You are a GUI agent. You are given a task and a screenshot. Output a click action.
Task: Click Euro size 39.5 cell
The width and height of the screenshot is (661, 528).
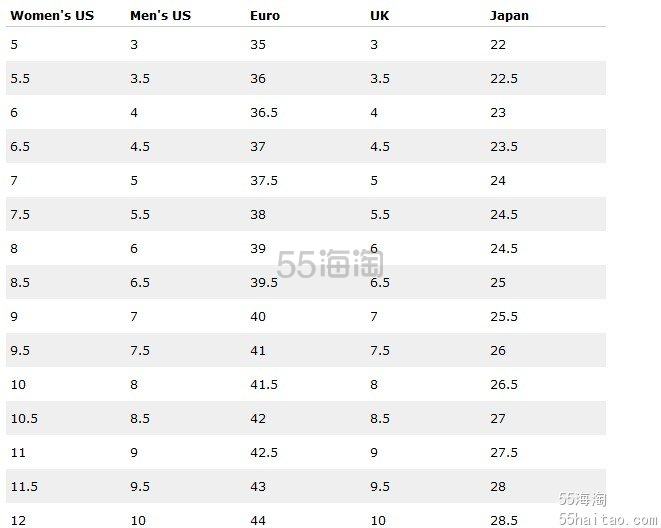click(x=264, y=282)
